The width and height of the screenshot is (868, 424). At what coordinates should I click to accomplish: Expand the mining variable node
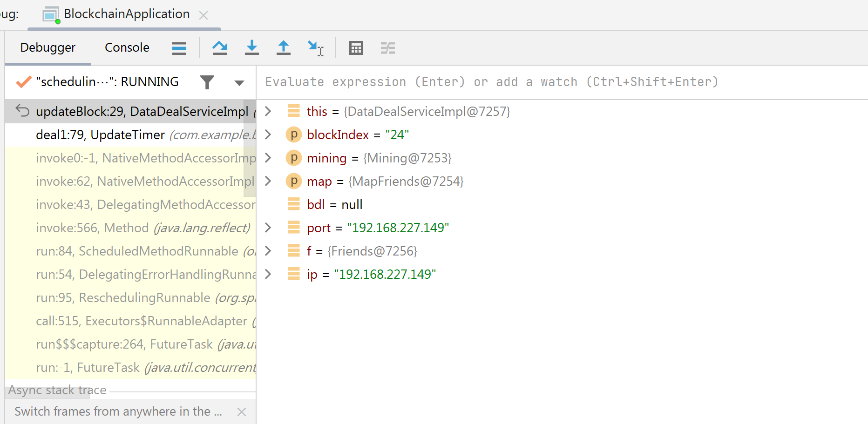pyautogui.click(x=268, y=158)
